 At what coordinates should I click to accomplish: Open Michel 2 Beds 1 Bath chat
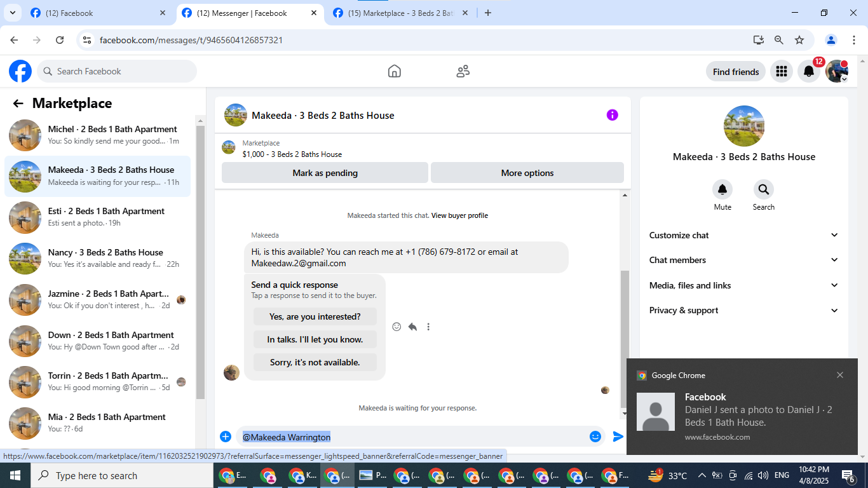(x=98, y=135)
